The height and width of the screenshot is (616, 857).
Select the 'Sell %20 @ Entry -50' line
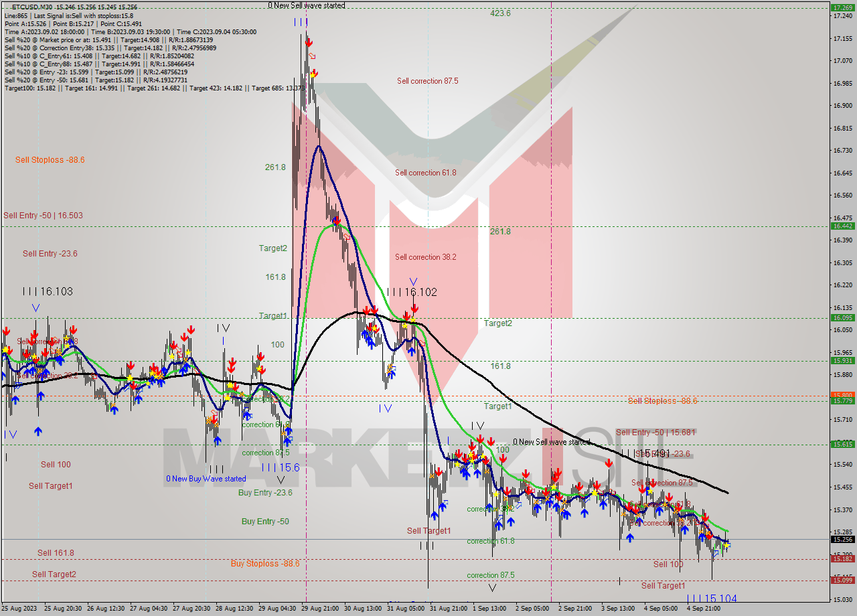coord(96,80)
